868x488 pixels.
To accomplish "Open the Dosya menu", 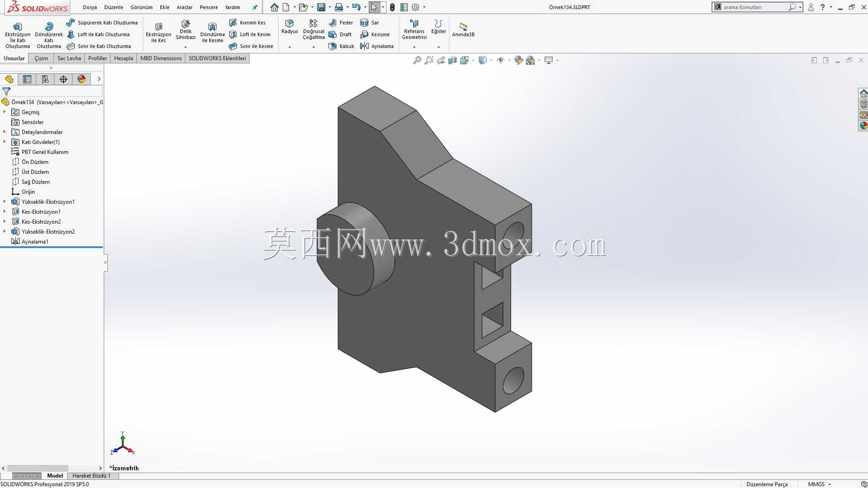I will [x=90, y=7].
